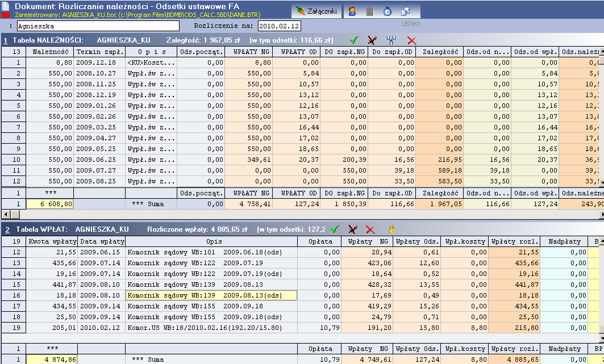604x364 pixels.
Task: Click the Data wpłaty column header
Action: coord(102,241)
